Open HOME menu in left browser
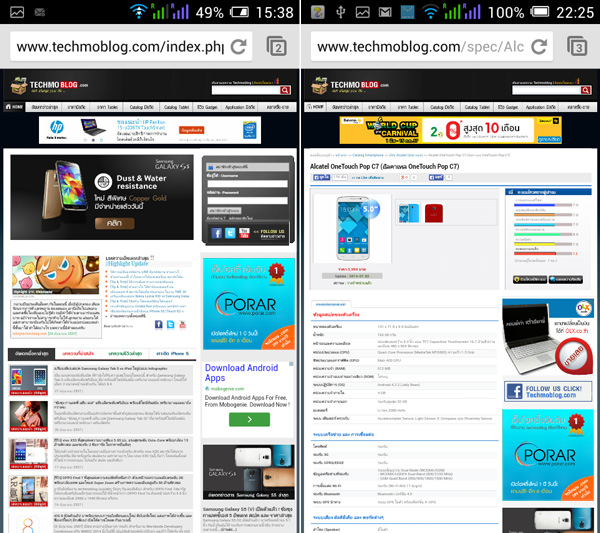Viewport: 600px width, 533px height. tap(14, 107)
